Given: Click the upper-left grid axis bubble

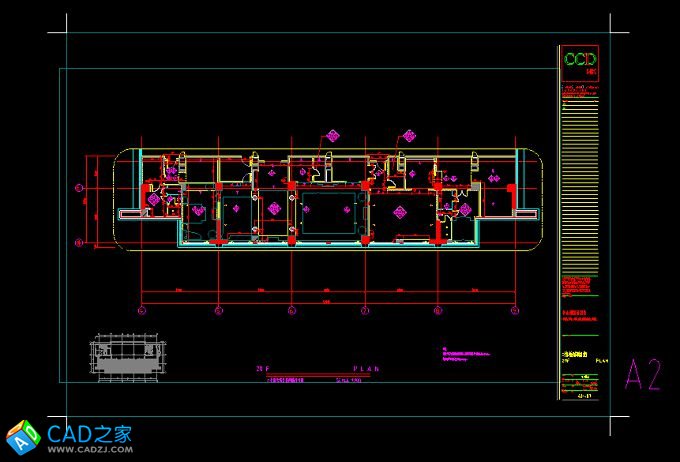Looking at the screenshot, I should coord(79,186).
